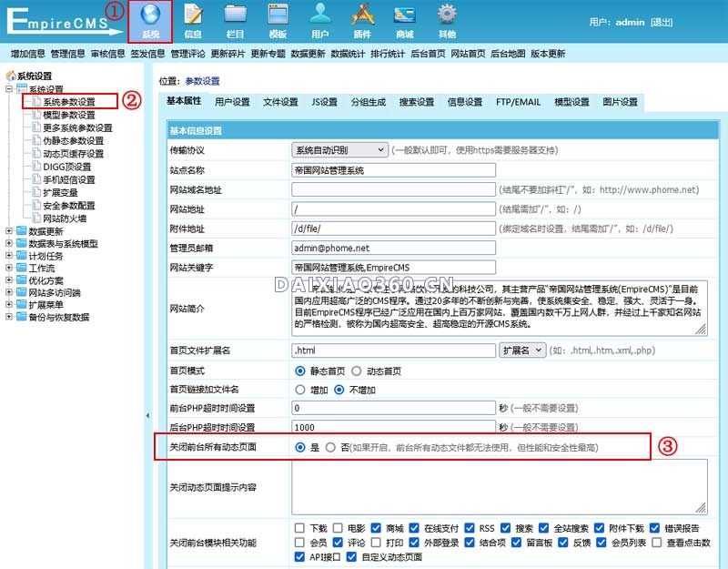Open the 系统 (System) module icon
The width and height of the screenshot is (728, 569).
pyautogui.click(x=150, y=18)
